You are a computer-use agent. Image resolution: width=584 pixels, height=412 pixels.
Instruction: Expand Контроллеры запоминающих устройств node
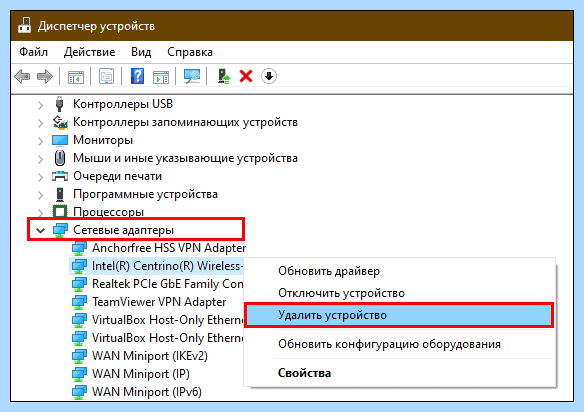click(40, 123)
